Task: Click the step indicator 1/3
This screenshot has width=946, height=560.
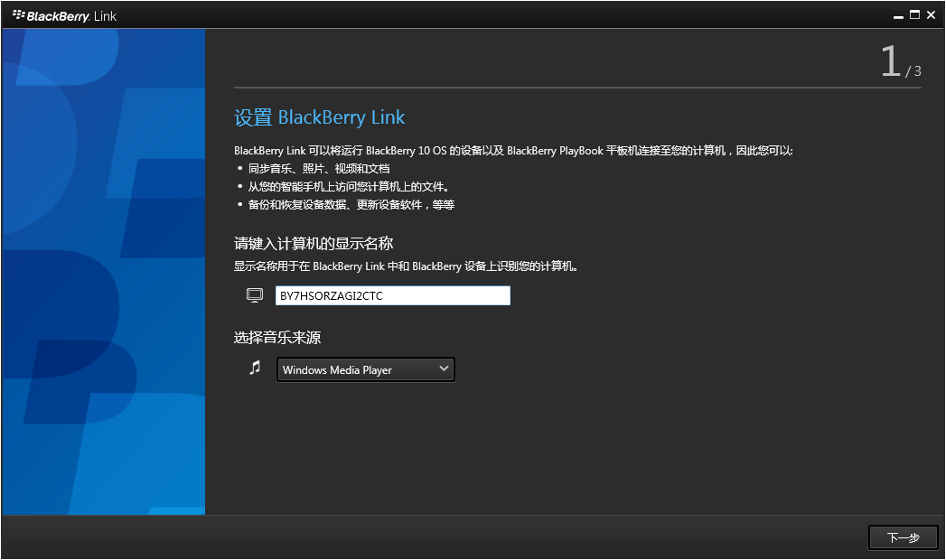Action: pos(901,61)
